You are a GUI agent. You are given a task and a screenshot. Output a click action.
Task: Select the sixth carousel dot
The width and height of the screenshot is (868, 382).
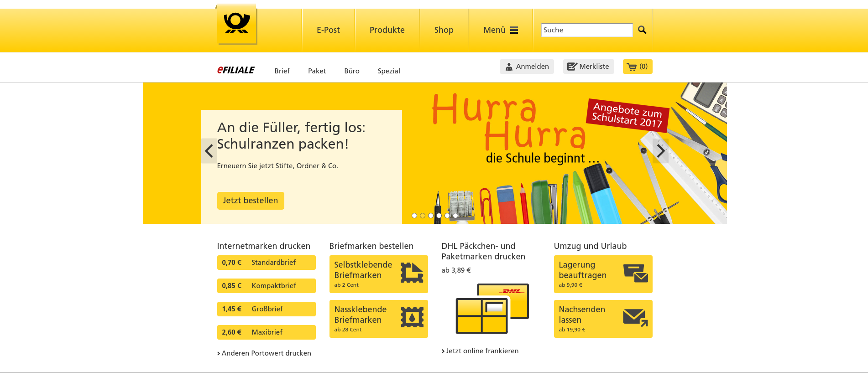point(455,216)
